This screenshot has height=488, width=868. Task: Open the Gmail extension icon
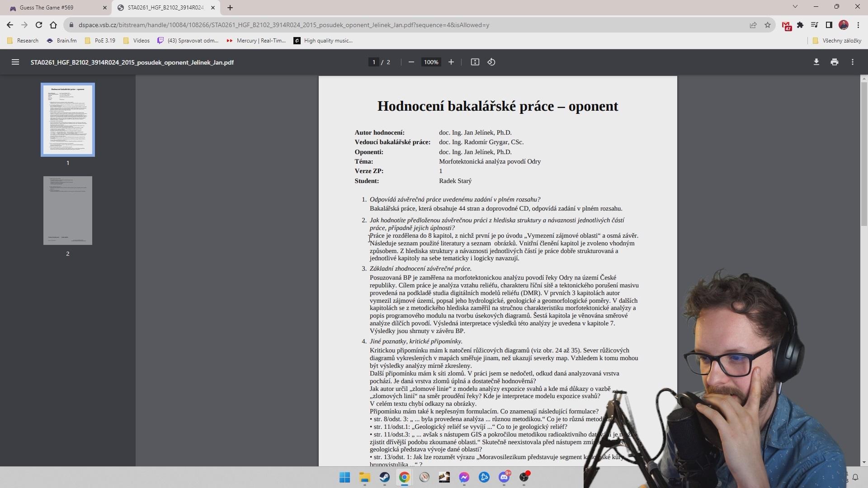point(787,26)
